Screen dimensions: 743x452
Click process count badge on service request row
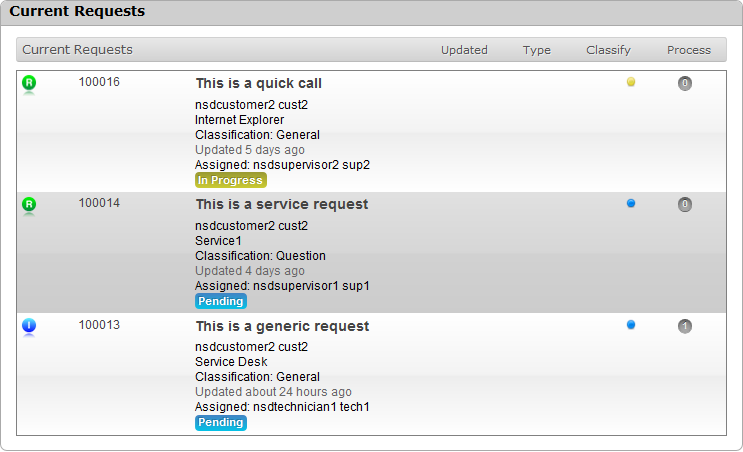pyautogui.click(x=685, y=205)
